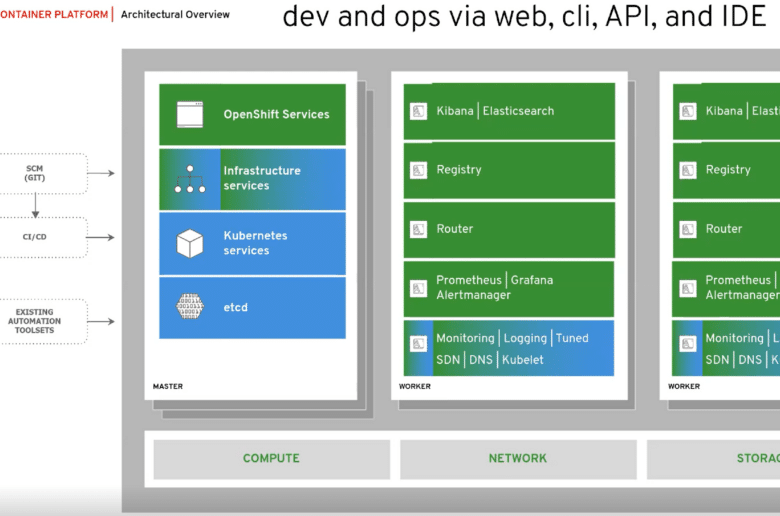780x516 pixels.
Task: Click the Monitoring Logging container icon in first worker
Action: (418, 343)
